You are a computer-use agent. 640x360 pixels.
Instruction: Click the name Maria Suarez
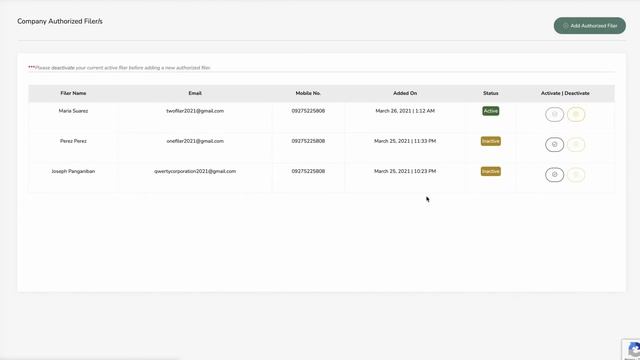(73, 111)
